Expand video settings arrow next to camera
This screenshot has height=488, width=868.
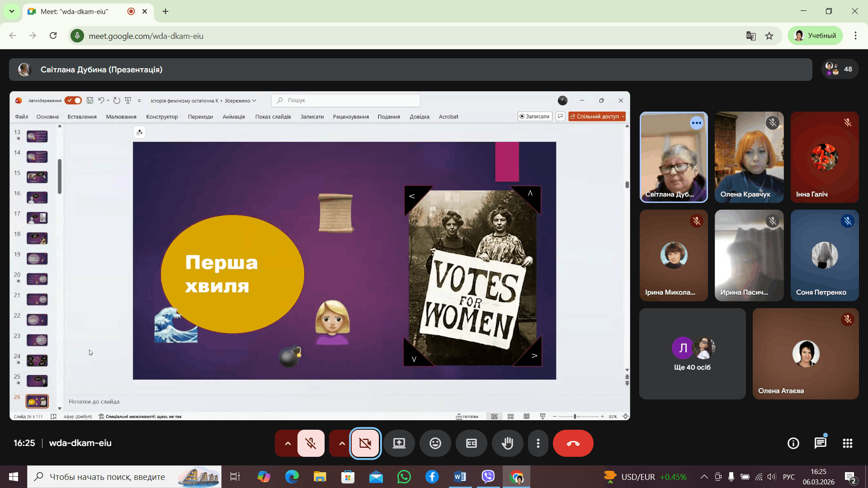[342, 443]
